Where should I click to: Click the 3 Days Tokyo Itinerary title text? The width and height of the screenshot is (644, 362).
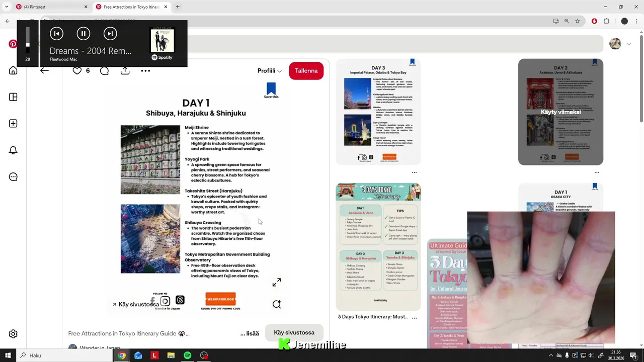click(373, 317)
